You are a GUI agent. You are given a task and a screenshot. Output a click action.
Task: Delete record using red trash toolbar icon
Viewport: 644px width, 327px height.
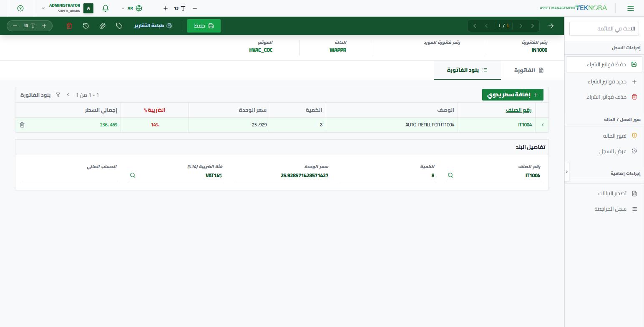[69, 26]
